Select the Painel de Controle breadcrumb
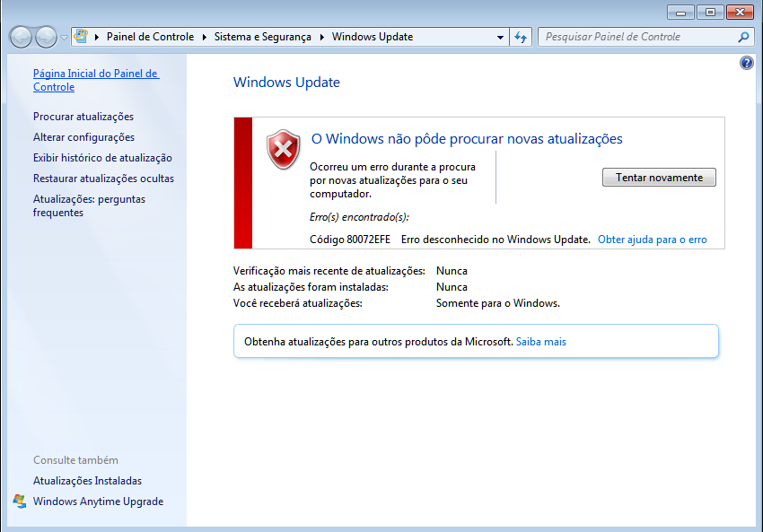The width and height of the screenshot is (763, 532). tap(150, 37)
